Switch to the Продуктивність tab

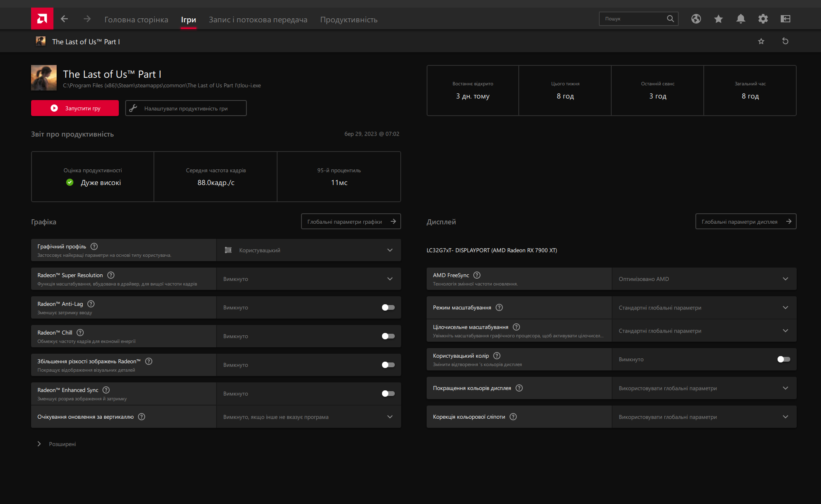[349, 20]
